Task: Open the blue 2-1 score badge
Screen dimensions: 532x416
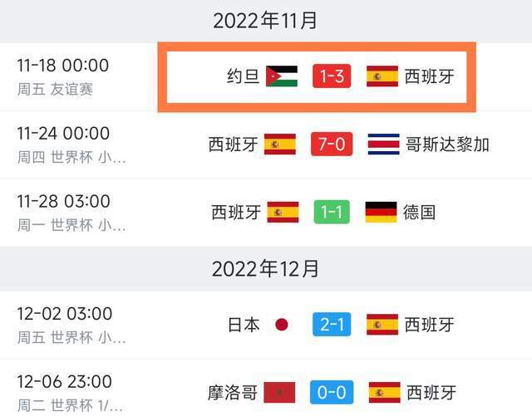Action: point(332,325)
